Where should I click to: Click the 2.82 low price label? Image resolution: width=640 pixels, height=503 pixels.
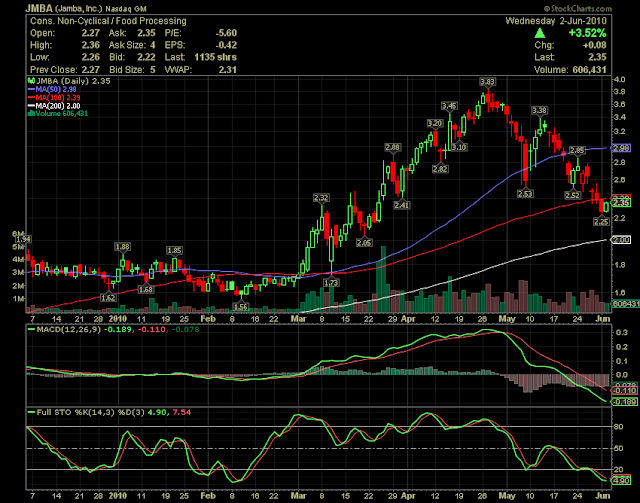point(440,169)
